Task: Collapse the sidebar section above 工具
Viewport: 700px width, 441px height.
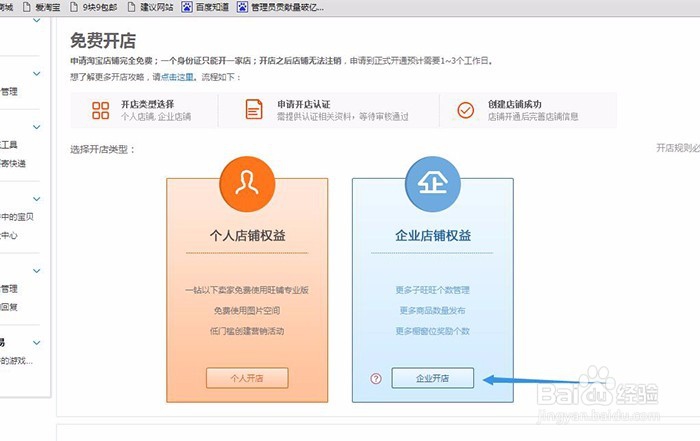Action: pos(37,127)
